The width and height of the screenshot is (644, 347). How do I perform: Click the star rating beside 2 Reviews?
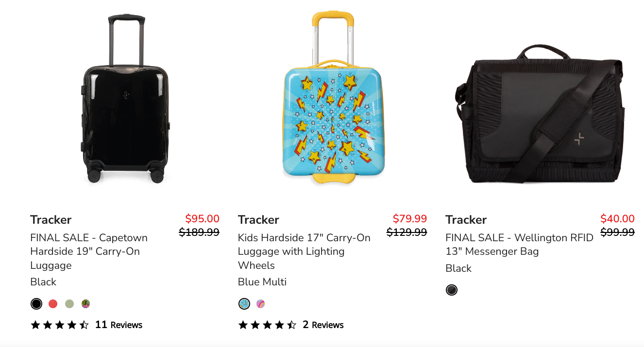tap(267, 325)
